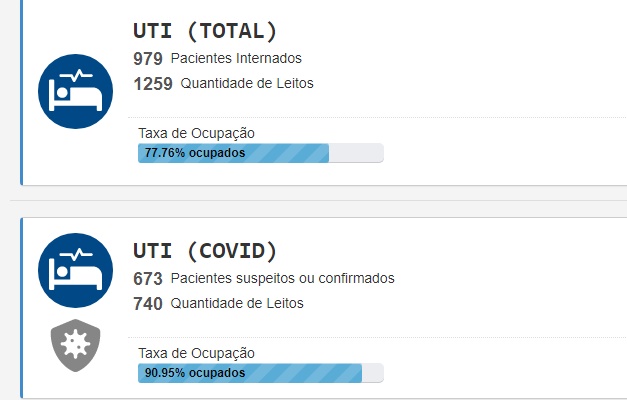Click the 90.95% ocupados progress bar

click(x=261, y=373)
